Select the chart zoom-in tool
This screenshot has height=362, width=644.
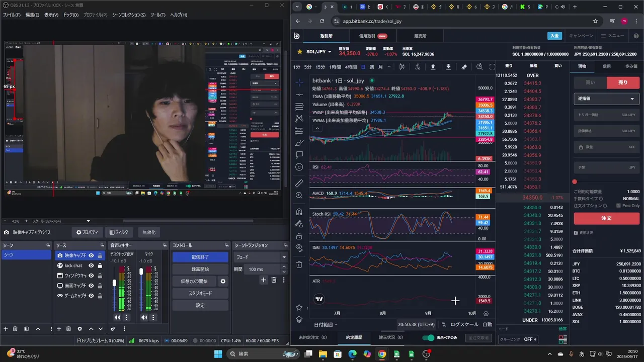[299, 195]
